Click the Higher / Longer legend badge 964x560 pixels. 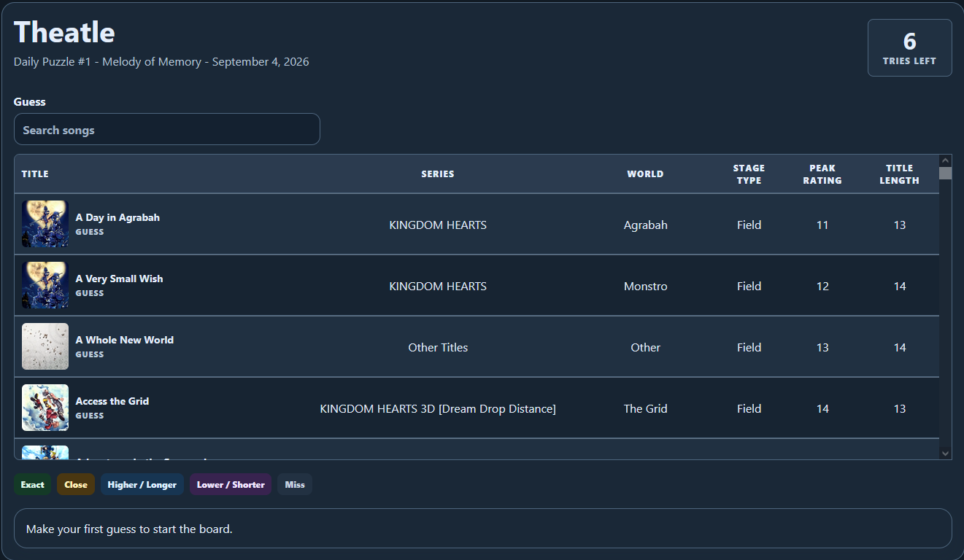pyautogui.click(x=142, y=484)
